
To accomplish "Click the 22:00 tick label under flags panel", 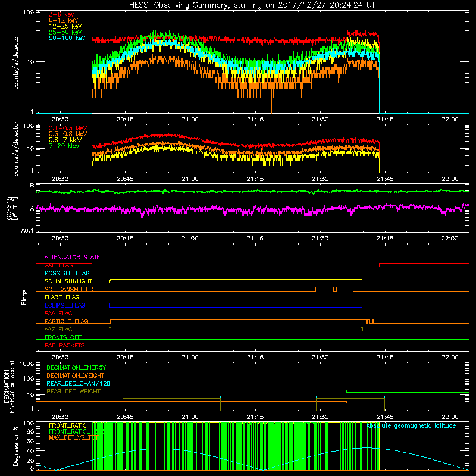I will 450,358.
